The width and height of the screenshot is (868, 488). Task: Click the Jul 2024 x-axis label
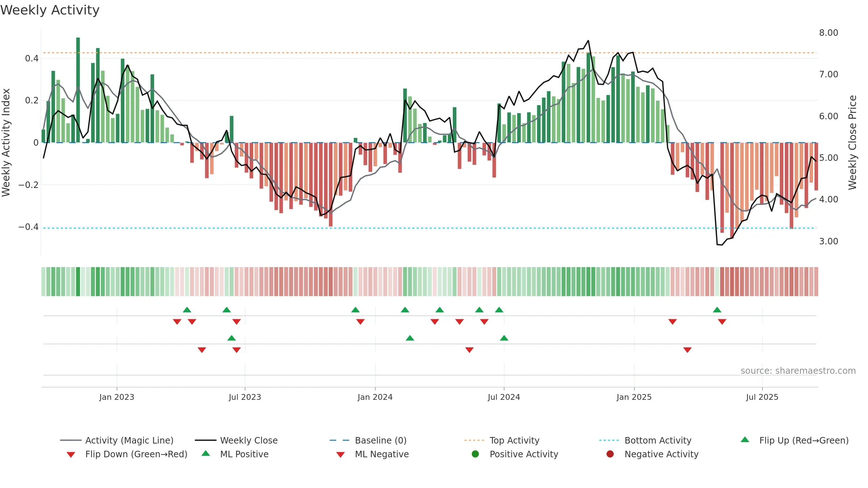point(504,397)
